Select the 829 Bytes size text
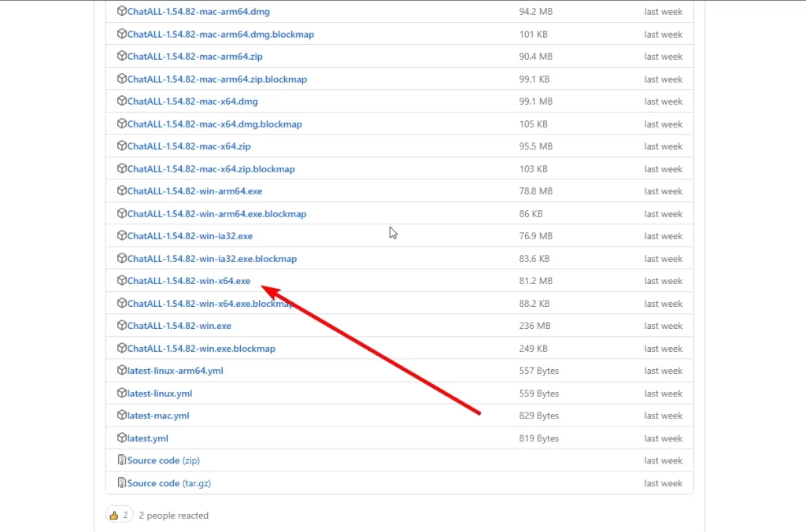 (538, 416)
